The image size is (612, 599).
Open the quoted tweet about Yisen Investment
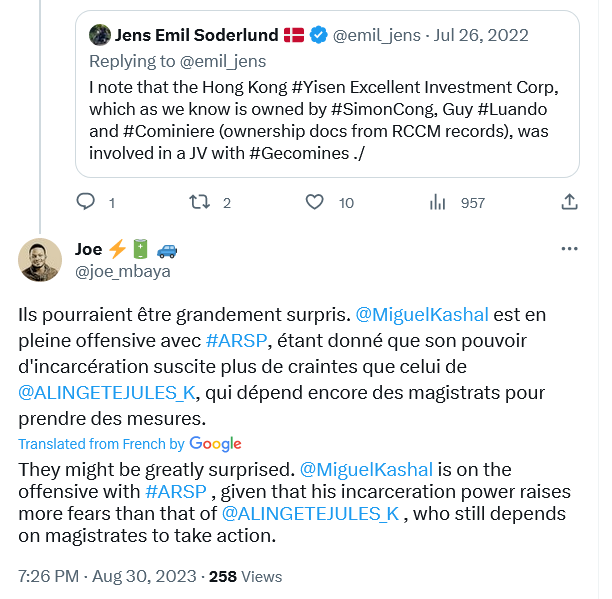point(327,94)
